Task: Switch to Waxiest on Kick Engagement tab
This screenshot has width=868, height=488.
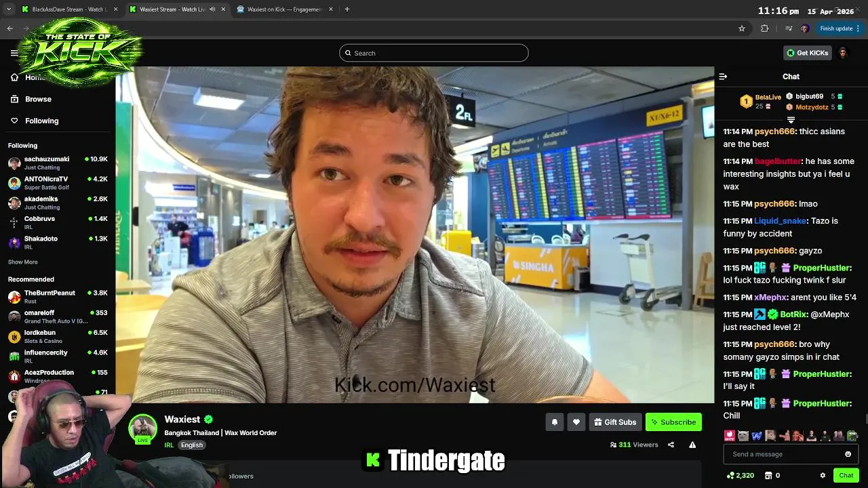Action: [x=283, y=9]
